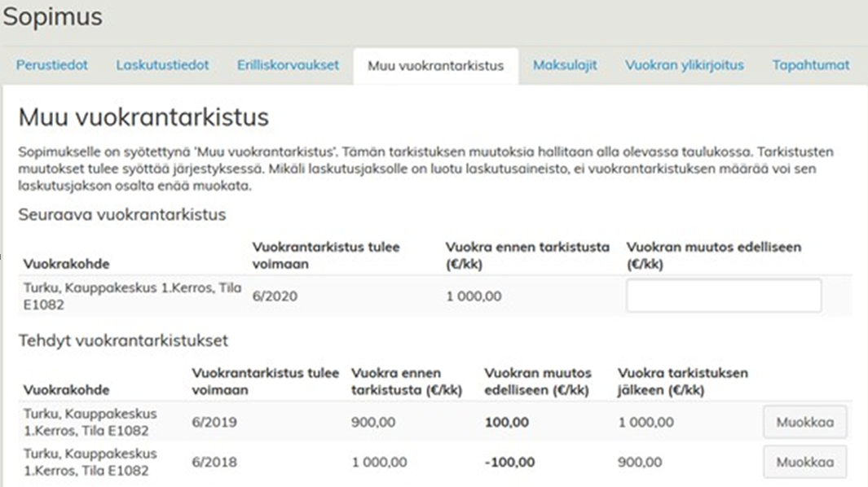Select the 6/2020 effective date cell
Image resolution: width=868 pixels, height=487 pixels.
point(275,296)
